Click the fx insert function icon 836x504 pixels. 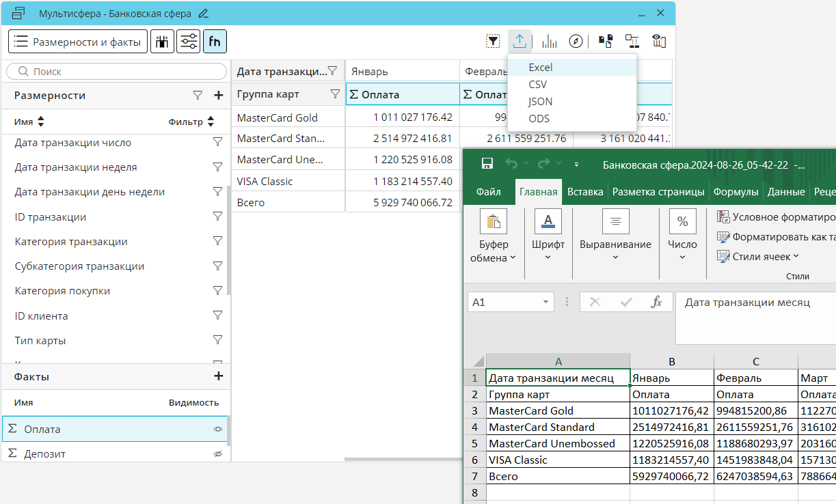pyautogui.click(x=656, y=302)
